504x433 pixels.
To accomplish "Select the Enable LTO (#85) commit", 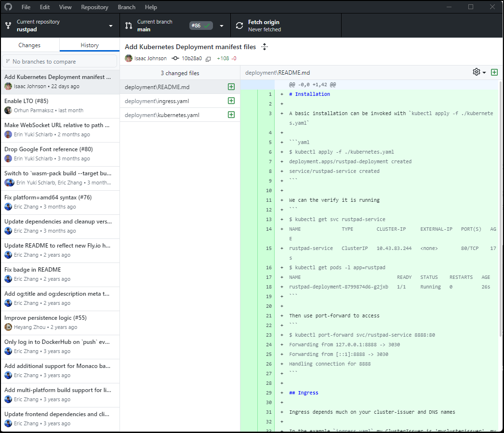I will coord(60,106).
